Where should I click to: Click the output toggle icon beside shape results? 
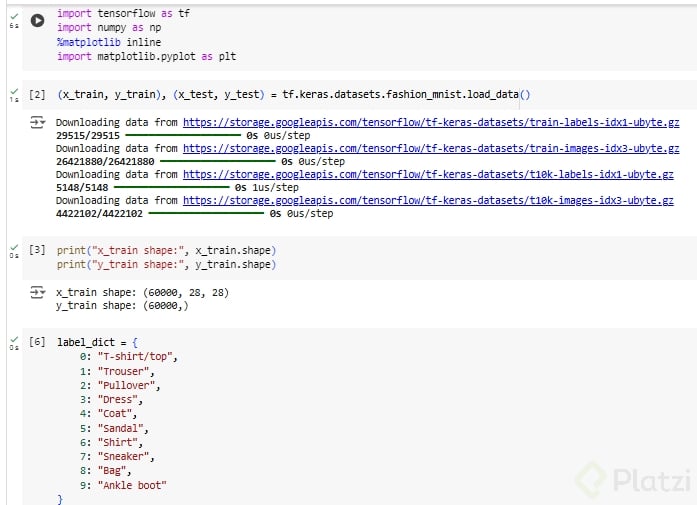coord(38,292)
